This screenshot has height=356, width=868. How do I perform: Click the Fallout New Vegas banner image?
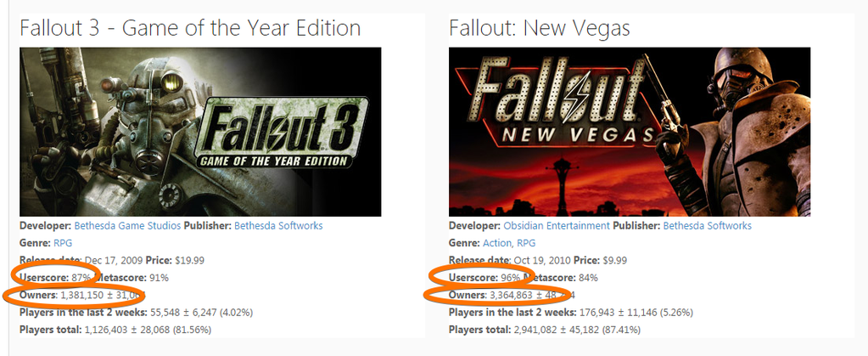click(x=630, y=132)
